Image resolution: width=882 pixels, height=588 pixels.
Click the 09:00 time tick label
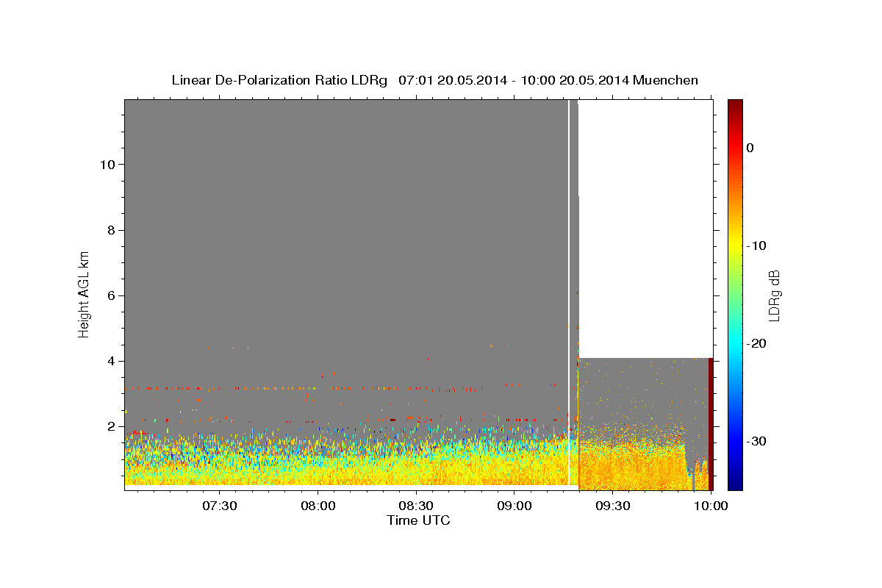(514, 506)
